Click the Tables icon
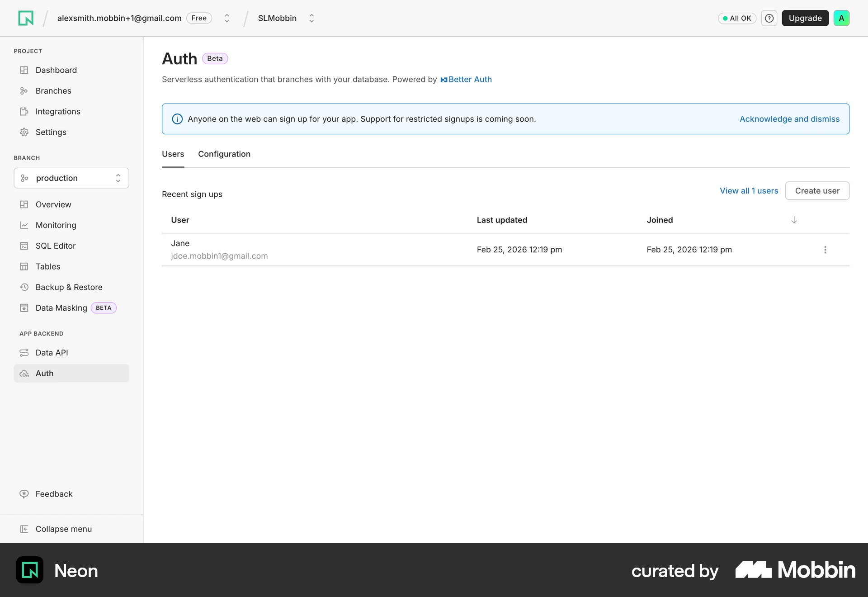Viewport: 868px width, 597px height. point(24,266)
